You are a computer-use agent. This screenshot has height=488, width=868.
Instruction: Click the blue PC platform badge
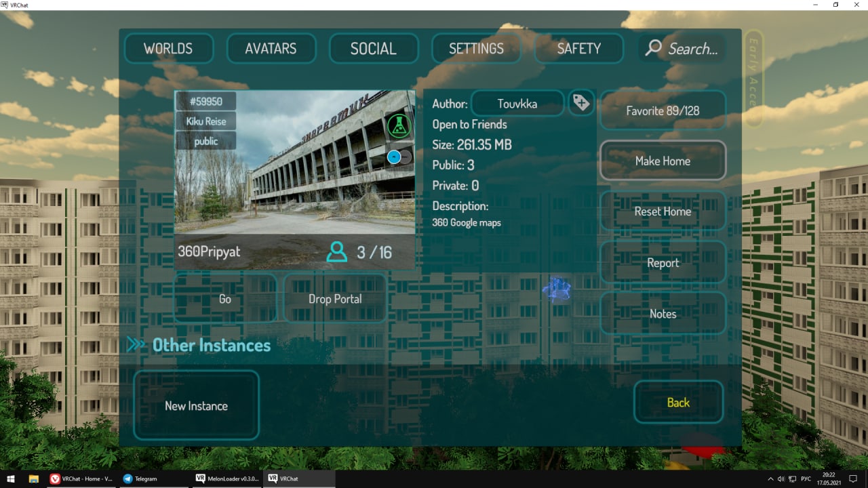tap(393, 157)
